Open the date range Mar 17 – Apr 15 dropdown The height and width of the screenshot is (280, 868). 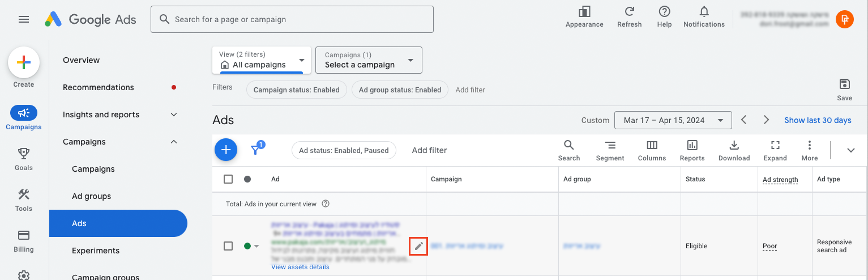click(673, 120)
